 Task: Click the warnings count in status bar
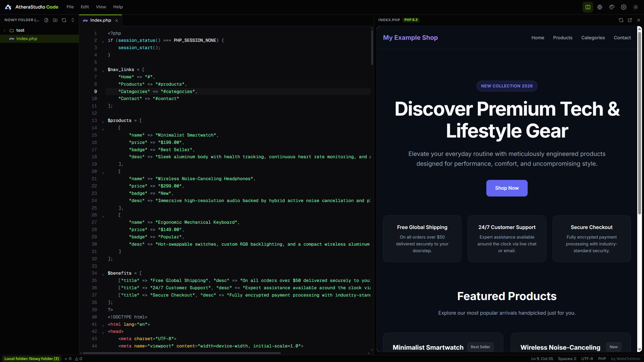[78, 359]
